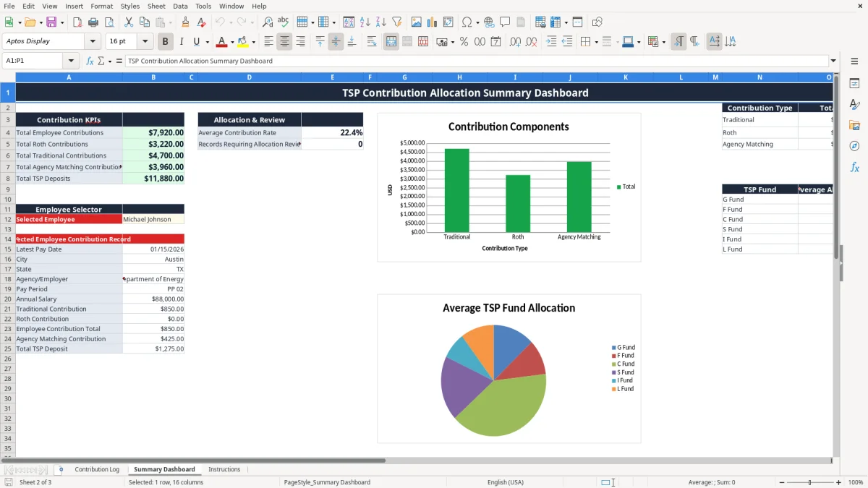Toggle Wrap Text button
Image resolution: width=868 pixels, height=488 pixels.
click(x=372, y=42)
